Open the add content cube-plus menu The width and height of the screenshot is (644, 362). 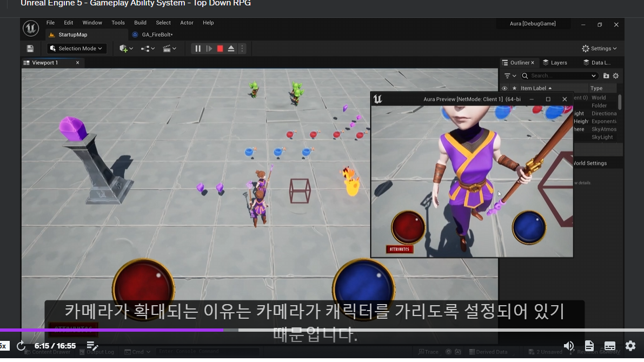pyautogui.click(x=123, y=49)
